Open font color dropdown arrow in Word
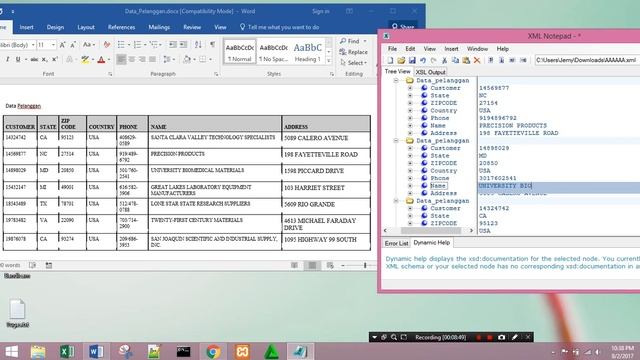 click(109, 60)
